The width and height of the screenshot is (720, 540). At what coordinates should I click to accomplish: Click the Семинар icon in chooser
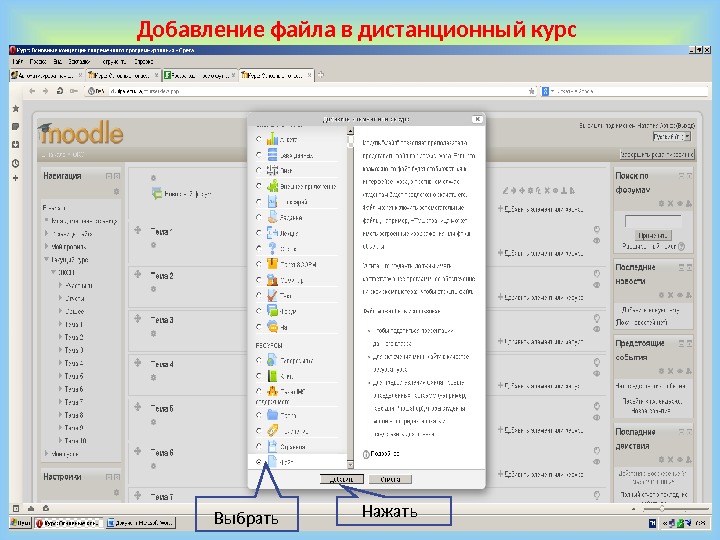(x=272, y=280)
